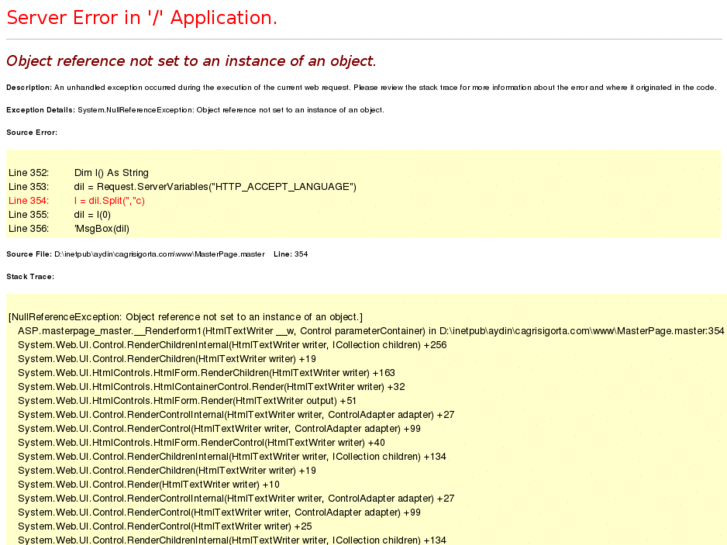Click the Control.Render '+10' trace line
This screenshot has width=727, height=545.
pos(148,485)
